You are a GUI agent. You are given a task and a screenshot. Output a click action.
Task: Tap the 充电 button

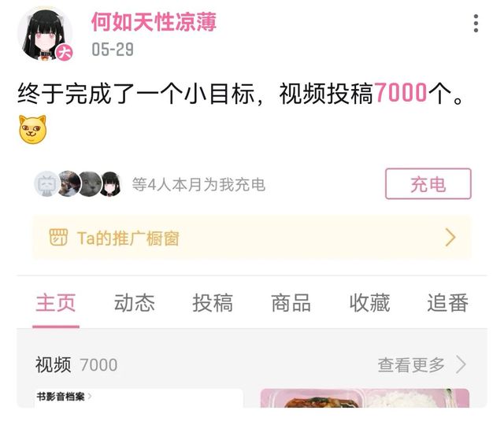(x=428, y=183)
